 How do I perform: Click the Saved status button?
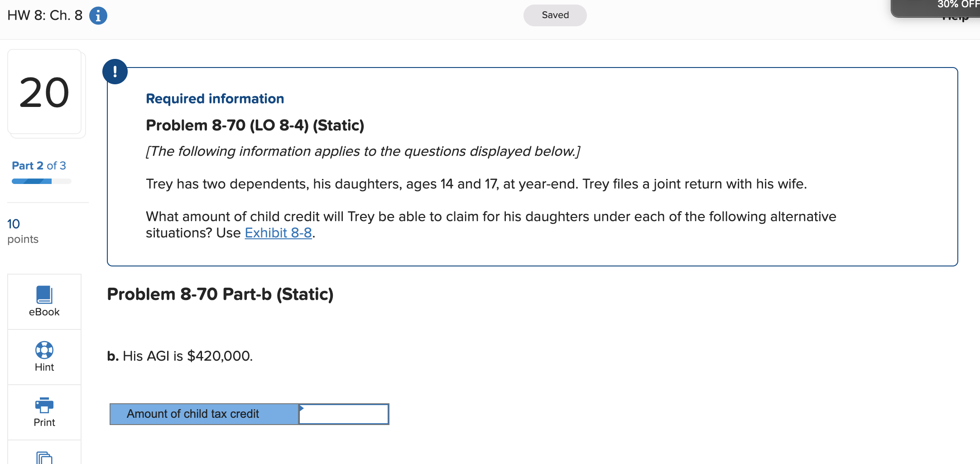pos(555,15)
